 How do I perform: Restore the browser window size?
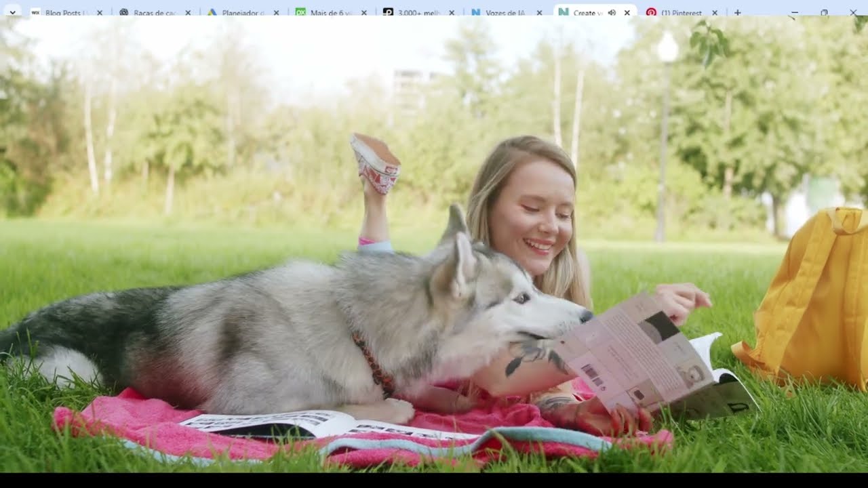(x=824, y=12)
